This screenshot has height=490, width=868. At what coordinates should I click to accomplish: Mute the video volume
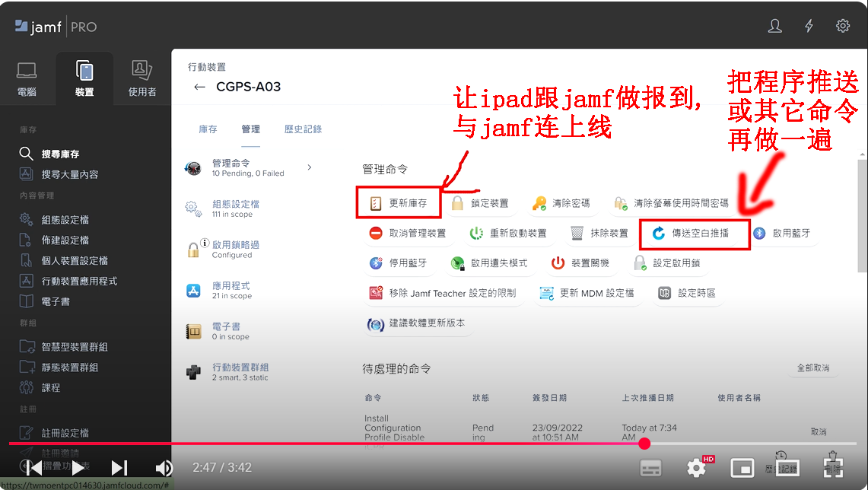[164, 468]
